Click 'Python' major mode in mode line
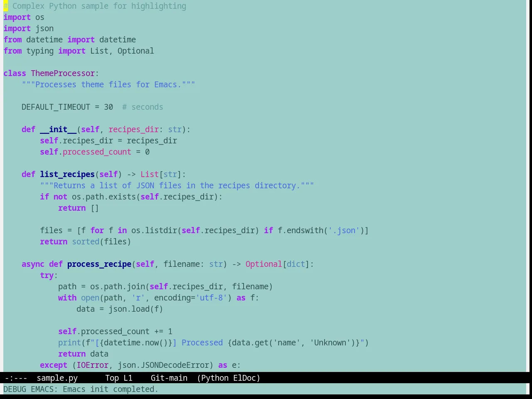Viewport: 532px width, 399px height. coord(215,378)
